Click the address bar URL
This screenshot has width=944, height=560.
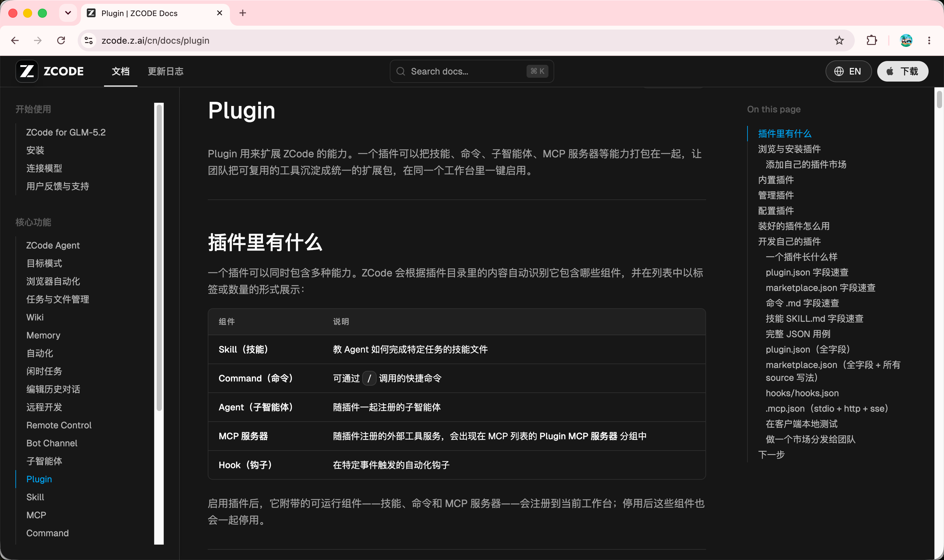[x=155, y=40]
